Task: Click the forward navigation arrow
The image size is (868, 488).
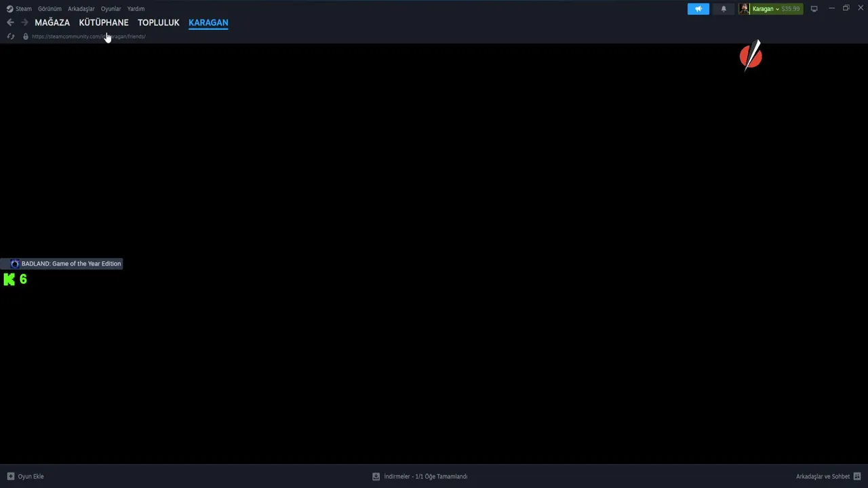Action: pyautogui.click(x=24, y=22)
